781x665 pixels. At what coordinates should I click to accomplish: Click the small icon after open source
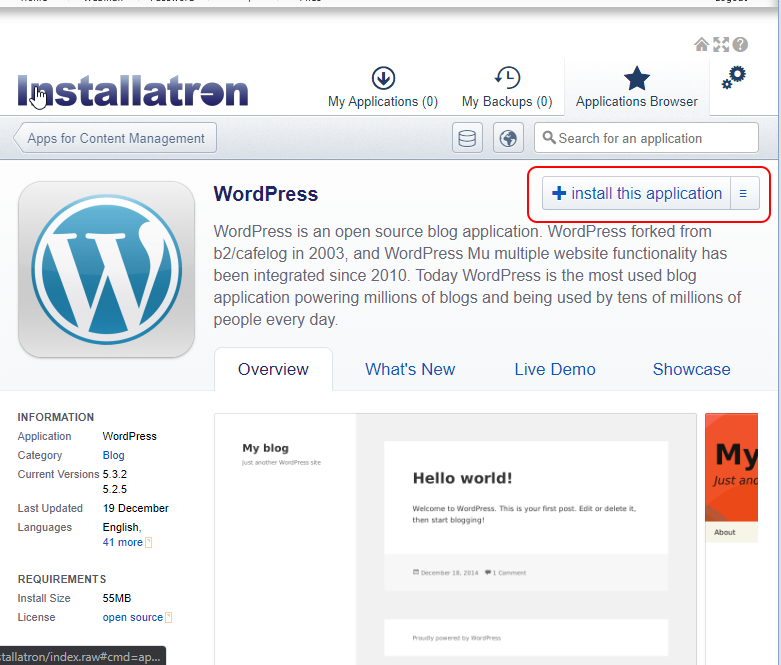(x=168, y=618)
